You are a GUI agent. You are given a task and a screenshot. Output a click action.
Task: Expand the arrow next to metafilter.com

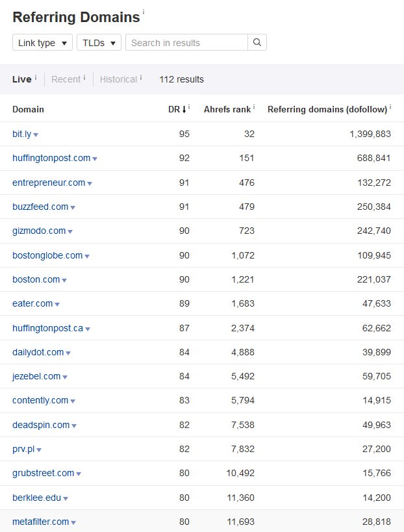(73, 522)
